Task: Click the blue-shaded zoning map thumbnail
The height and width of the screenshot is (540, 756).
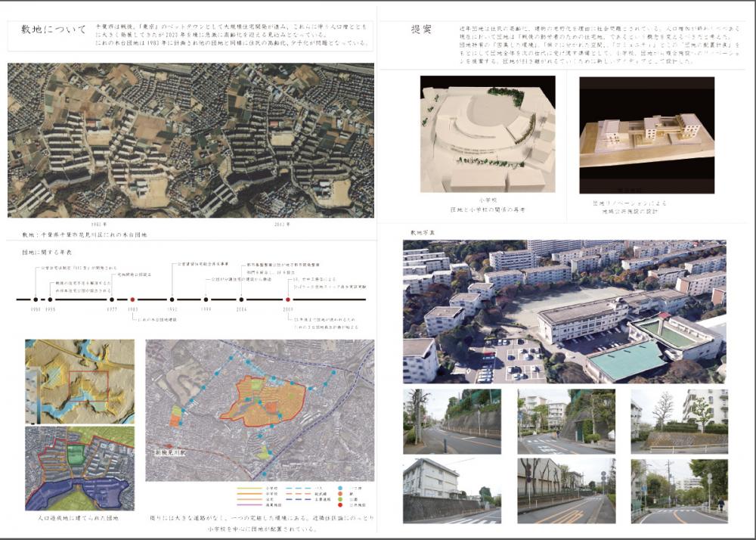Action: (79, 468)
